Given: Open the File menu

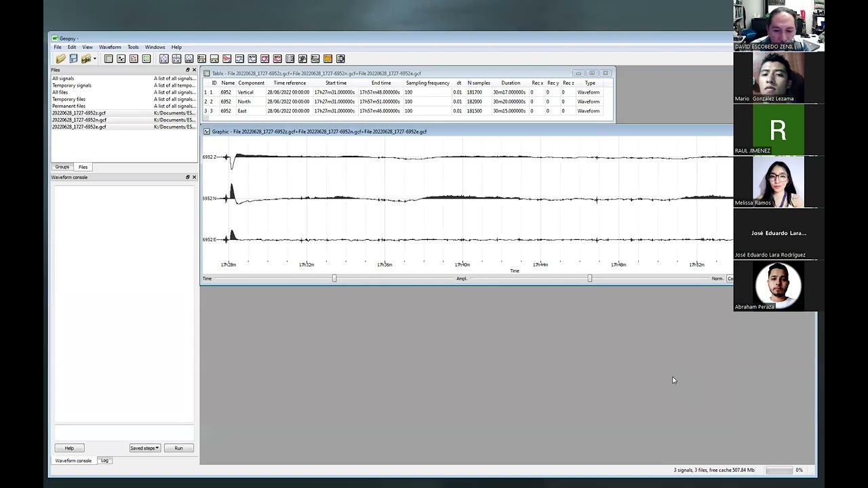Looking at the screenshot, I should point(58,47).
